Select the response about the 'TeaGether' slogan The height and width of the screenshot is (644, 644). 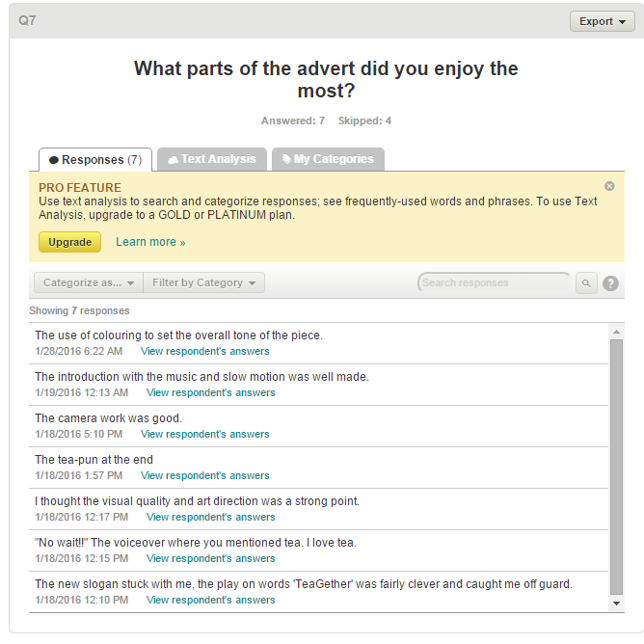pos(304,584)
